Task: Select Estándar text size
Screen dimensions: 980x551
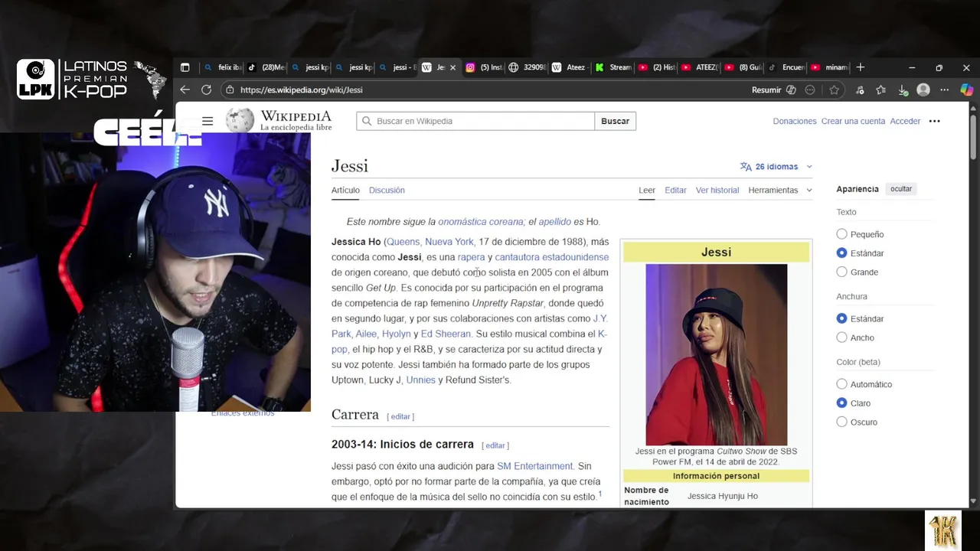Action: coord(841,253)
